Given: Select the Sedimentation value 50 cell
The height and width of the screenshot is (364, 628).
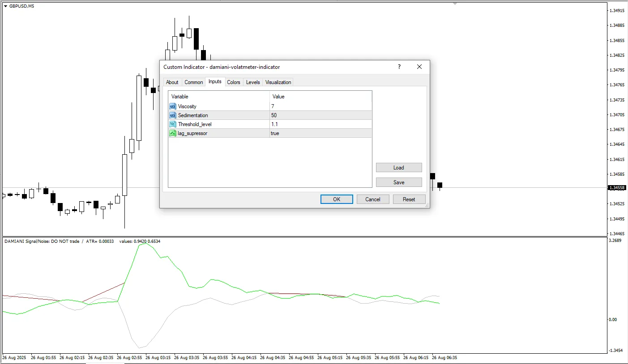Looking at the screenshot, I should [320, 115].
